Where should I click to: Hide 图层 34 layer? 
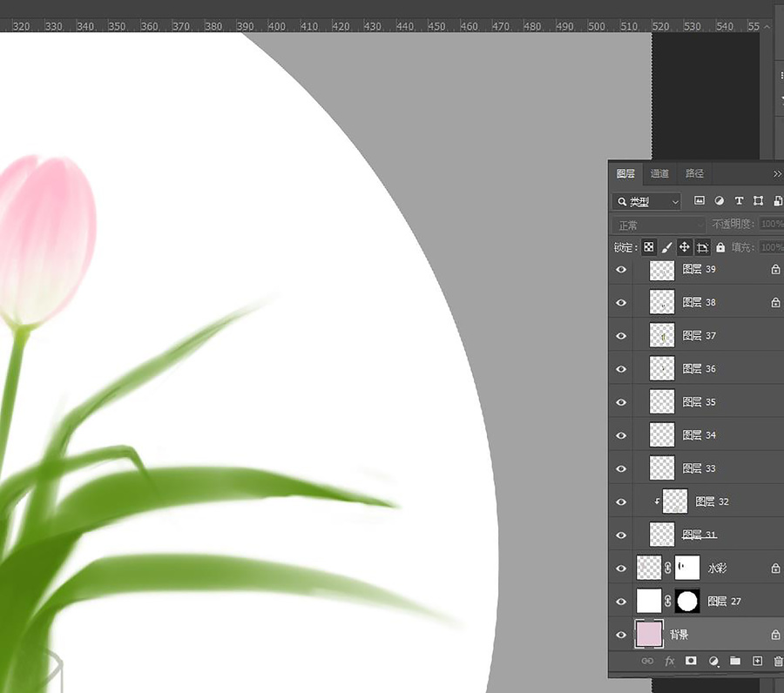(x=621, y=435)
